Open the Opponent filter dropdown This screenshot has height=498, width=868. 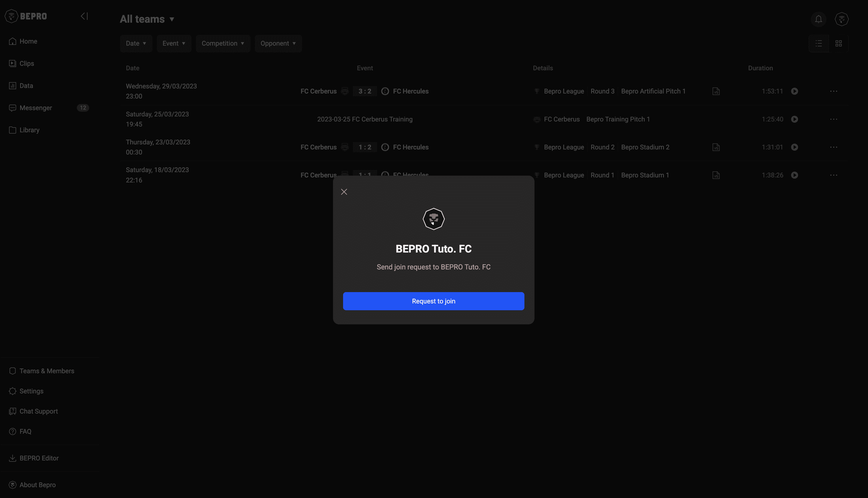click(x=278, y=43)
